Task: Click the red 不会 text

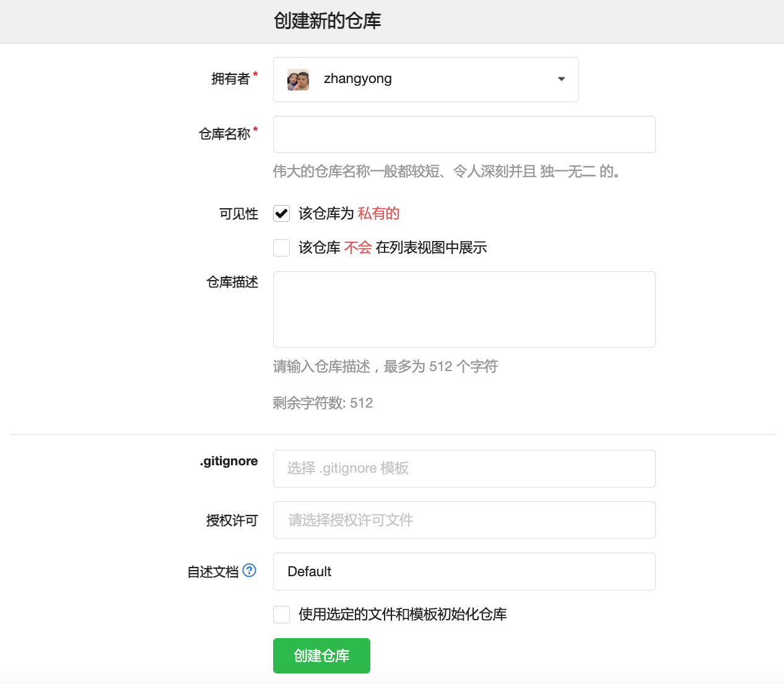Action: (x=357, y=248)
